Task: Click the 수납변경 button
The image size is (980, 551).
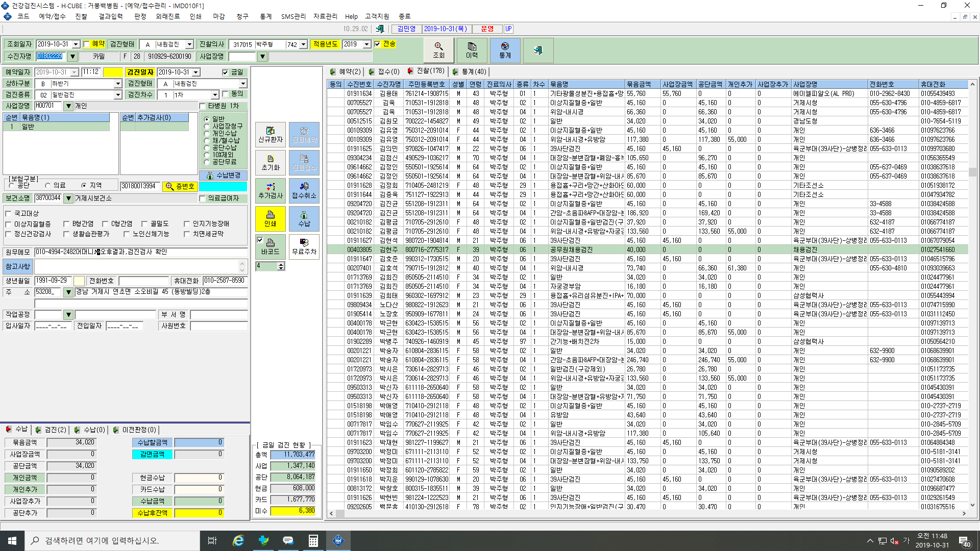Action: 224,176
